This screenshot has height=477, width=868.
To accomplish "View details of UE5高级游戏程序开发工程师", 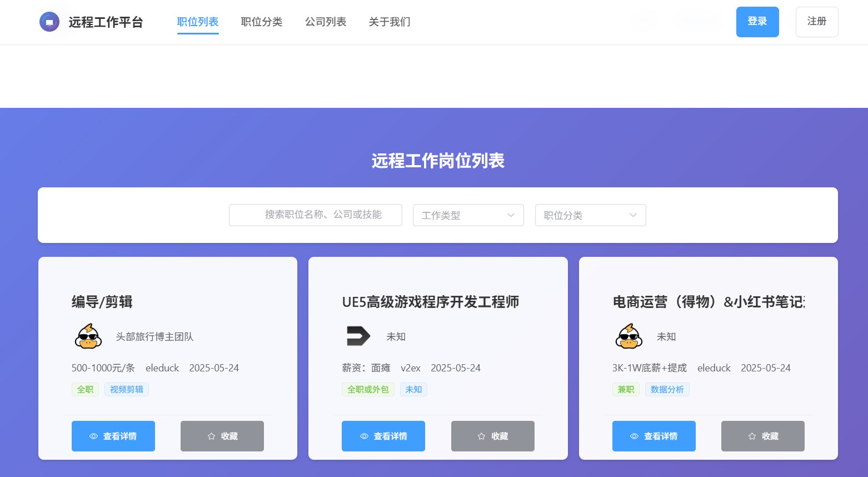I will click(x=383, y=436).
